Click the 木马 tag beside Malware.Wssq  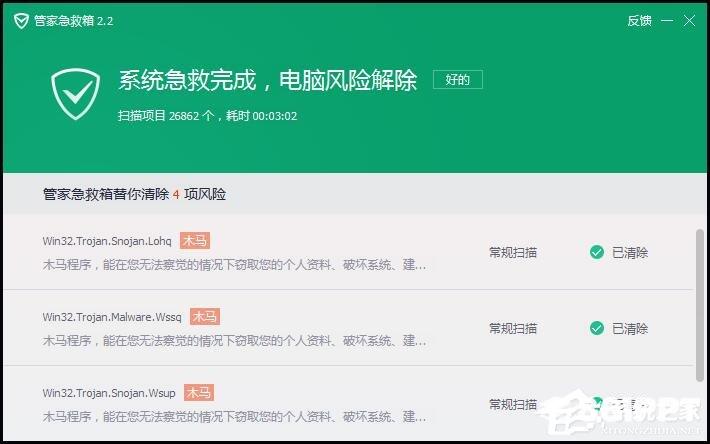click(205, 316)
